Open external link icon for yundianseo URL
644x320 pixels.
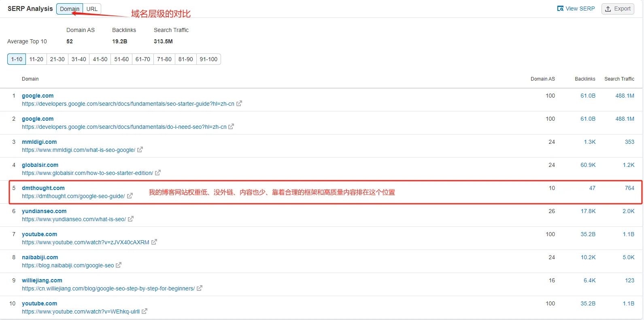(x=131, y=219)
